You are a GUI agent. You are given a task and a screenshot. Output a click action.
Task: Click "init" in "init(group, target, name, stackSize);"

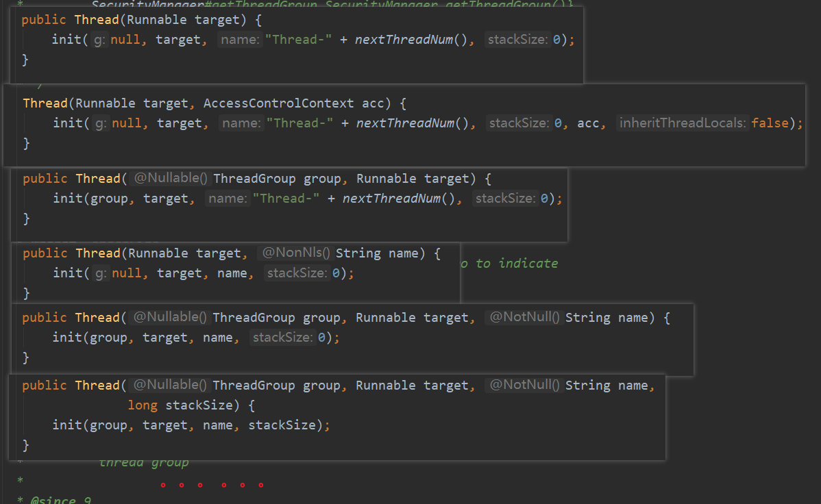(x=67, y=425)
